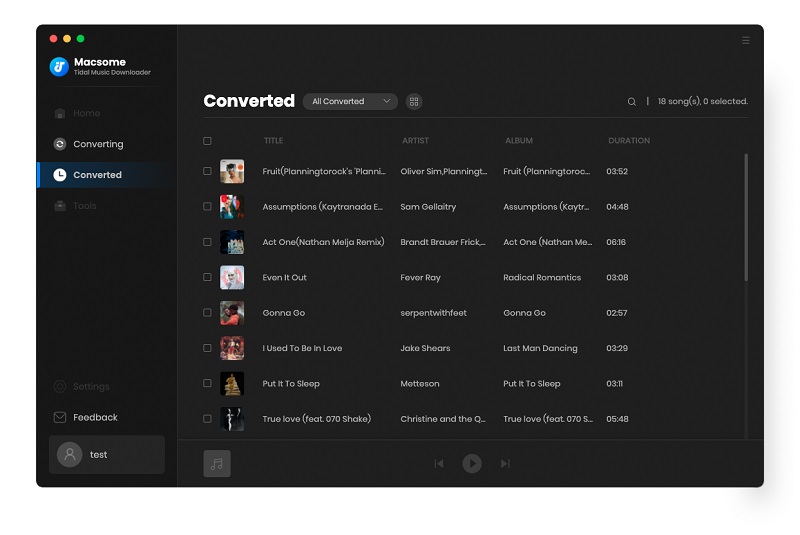Click duration '05:48'

click(x=617, y=419)
